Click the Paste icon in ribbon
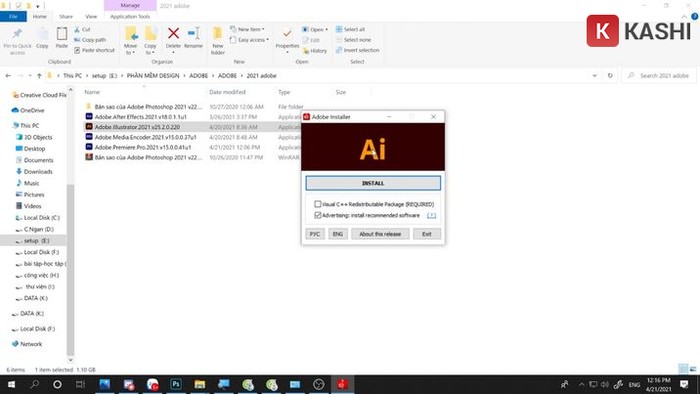 [x=62, y=34]
